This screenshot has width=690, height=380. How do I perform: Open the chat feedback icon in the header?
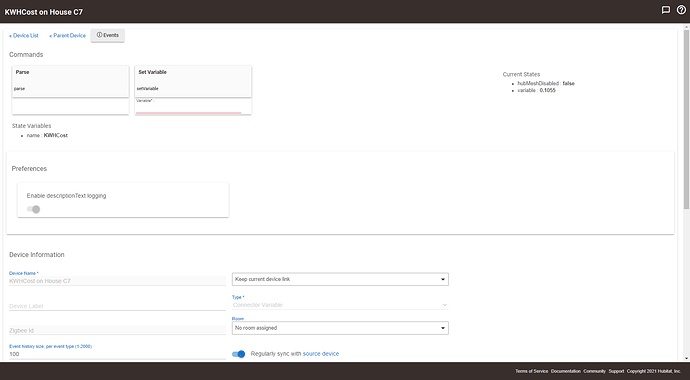click(x=666, y=10)
